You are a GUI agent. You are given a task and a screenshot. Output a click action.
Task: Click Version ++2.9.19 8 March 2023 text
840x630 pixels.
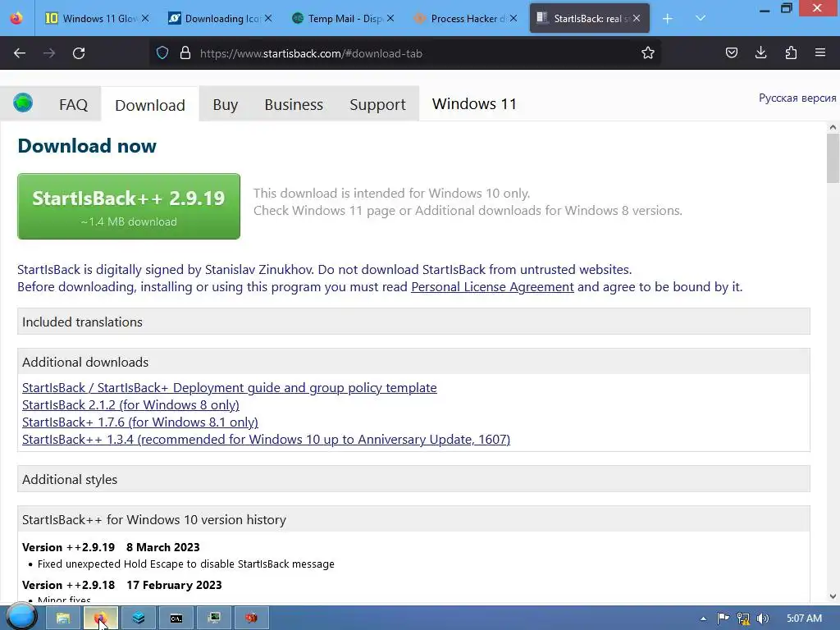(111, 547)
